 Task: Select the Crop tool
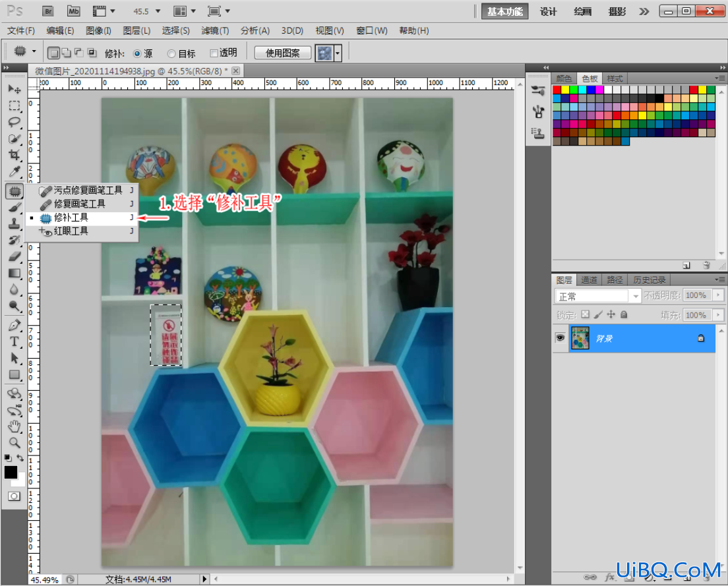click(x=15, y=155)
